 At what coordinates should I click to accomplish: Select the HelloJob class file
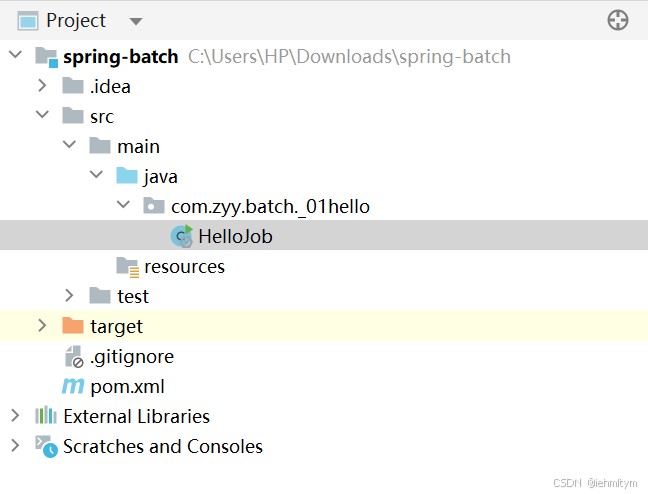click(235, 236)
